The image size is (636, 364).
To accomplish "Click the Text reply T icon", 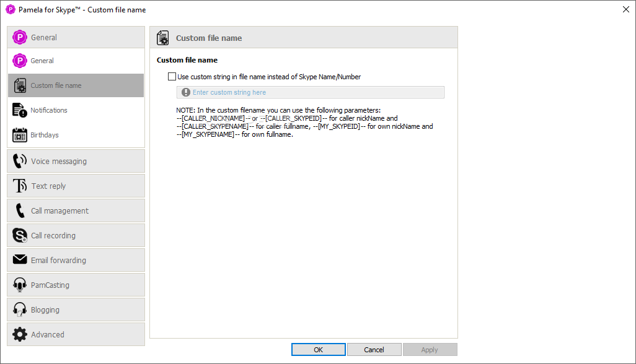I will click(19, 186).
